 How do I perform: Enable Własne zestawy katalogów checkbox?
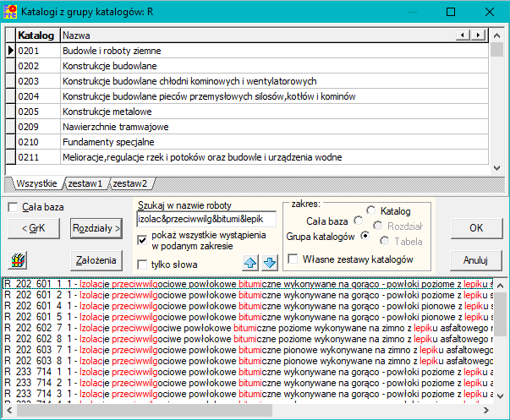point(293,259)
